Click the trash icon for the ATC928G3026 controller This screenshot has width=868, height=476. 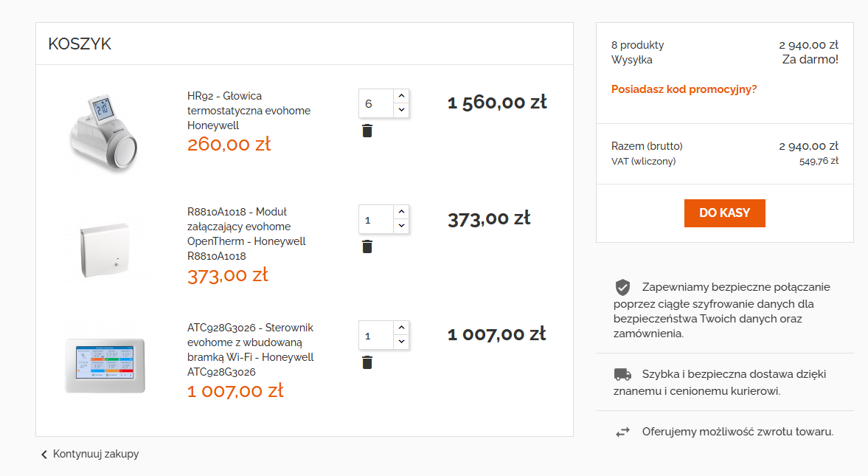367,362
